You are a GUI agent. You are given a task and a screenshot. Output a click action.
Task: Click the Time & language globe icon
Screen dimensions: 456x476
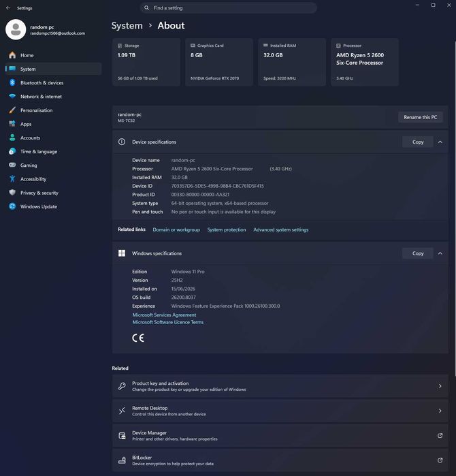pos(12,151)
